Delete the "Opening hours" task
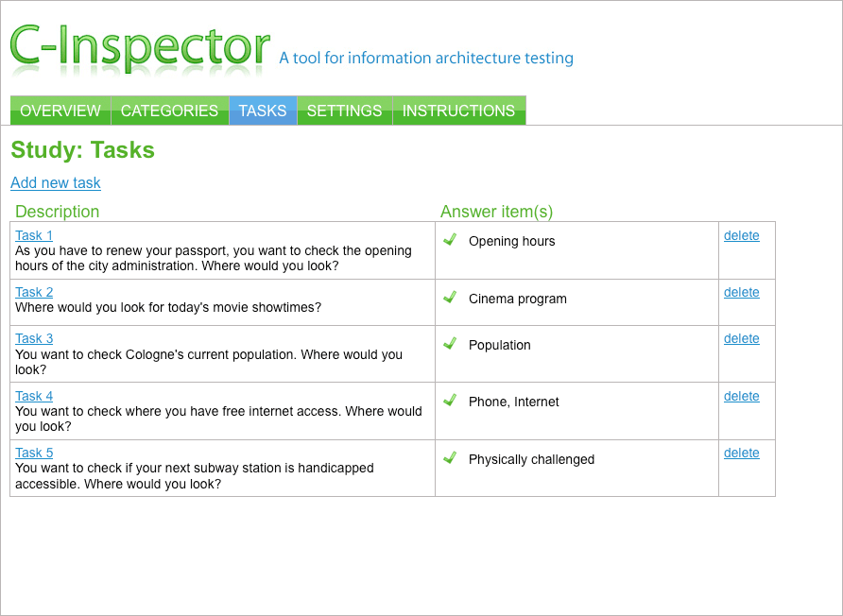The width and height of the screenshot is (843, 616). 742,235
